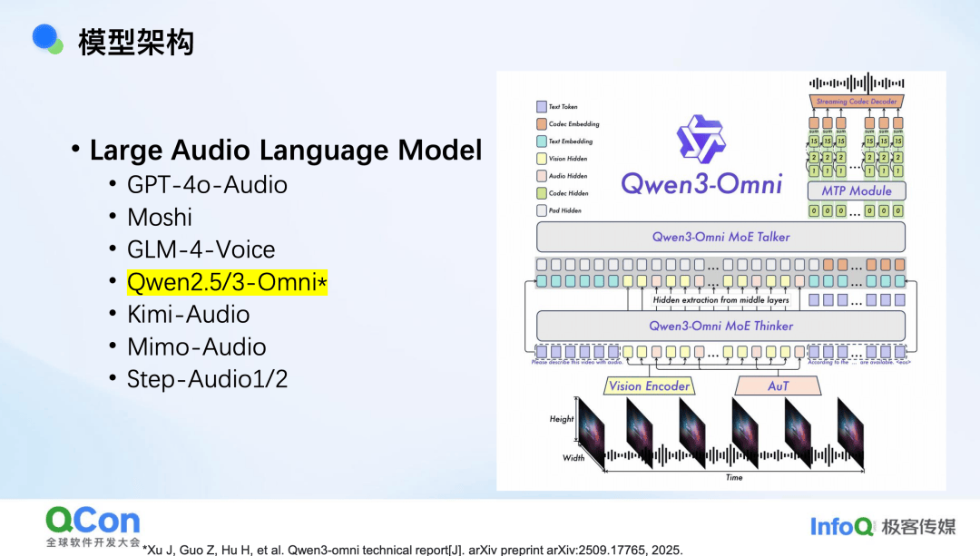Click the Vision Encoder block

point(649,386)
